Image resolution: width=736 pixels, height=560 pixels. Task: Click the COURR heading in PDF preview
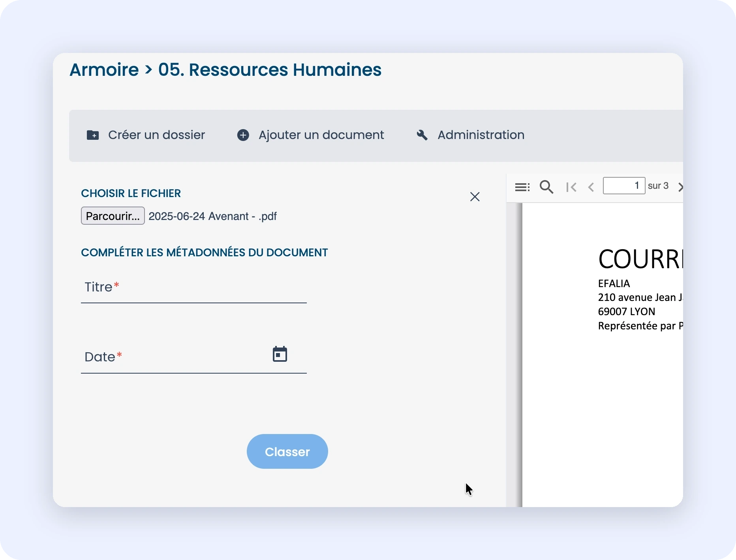click(640, 259)
